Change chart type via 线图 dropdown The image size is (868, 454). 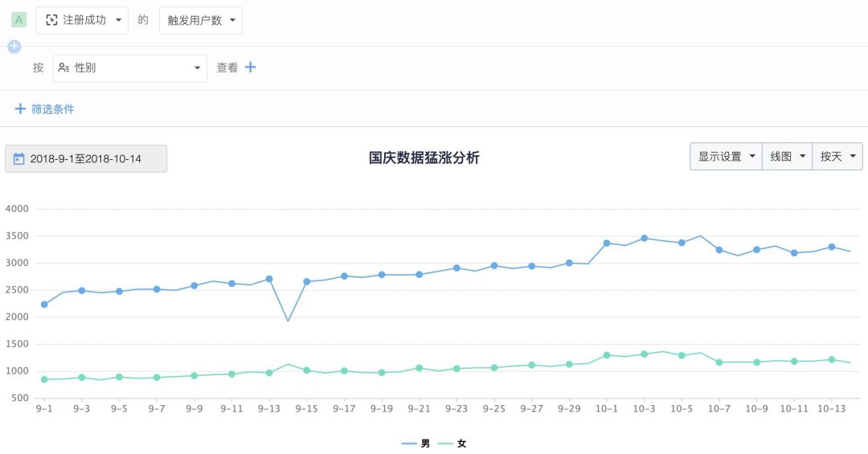pyautogui.click(x=787, y=157)
